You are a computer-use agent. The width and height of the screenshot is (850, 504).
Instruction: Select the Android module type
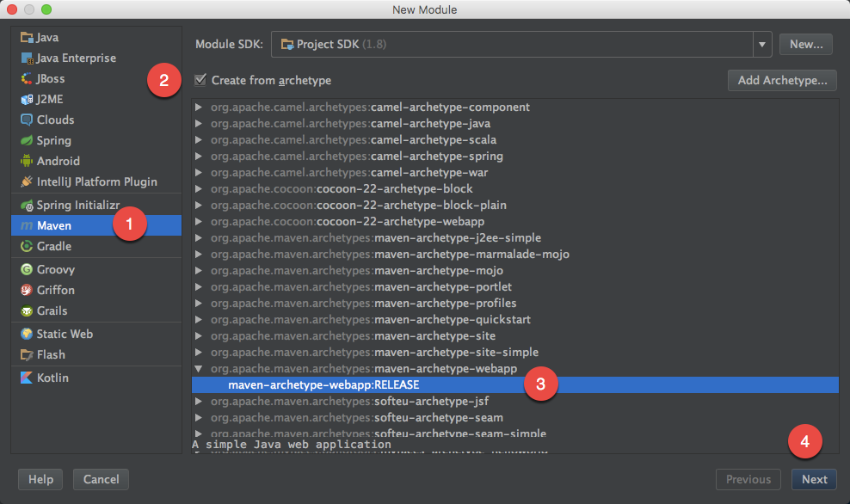coord(96,161)
